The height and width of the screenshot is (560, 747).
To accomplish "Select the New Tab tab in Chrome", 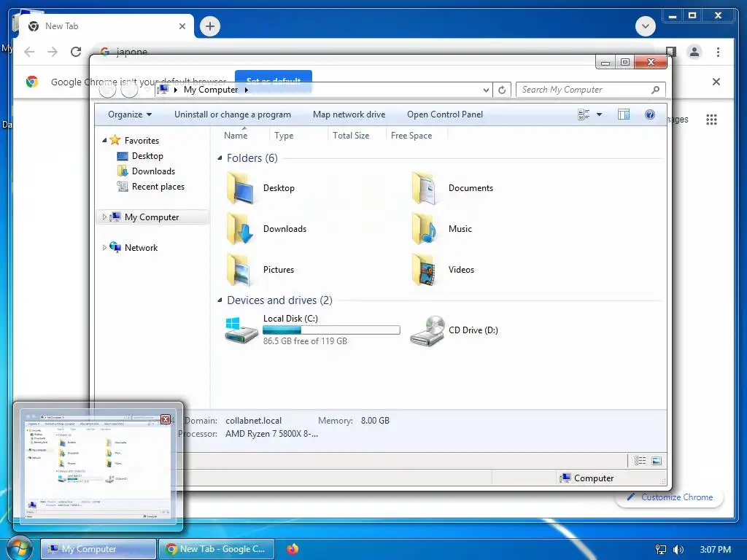I will [x=106, y=26].
